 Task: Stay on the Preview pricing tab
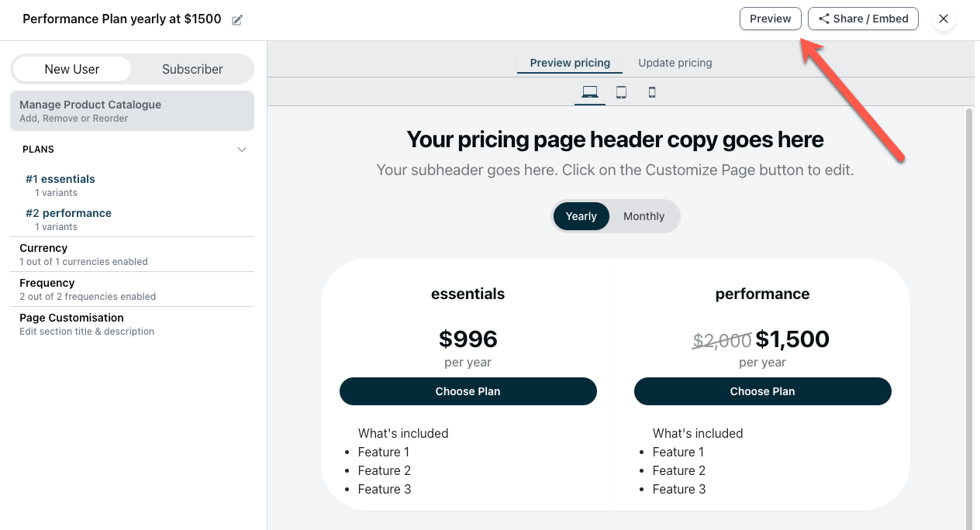pyautogui.click(x=570, y=63)
